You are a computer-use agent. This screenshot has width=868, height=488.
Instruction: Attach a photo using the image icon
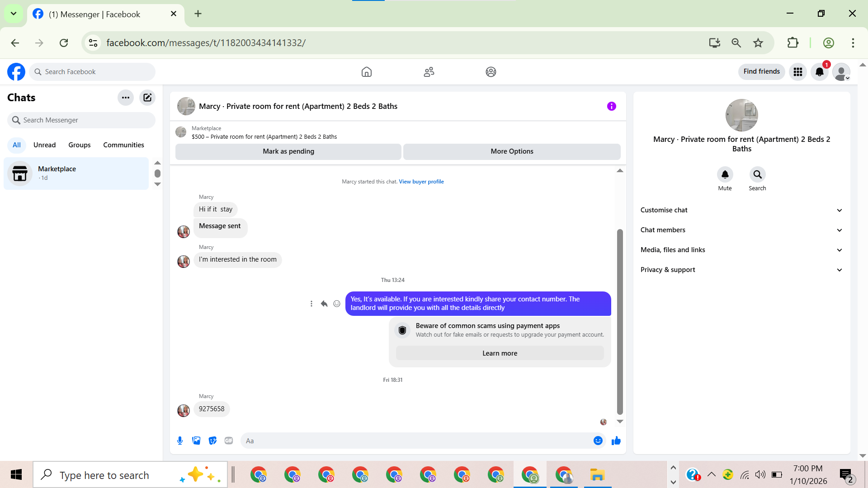(196, 441)
